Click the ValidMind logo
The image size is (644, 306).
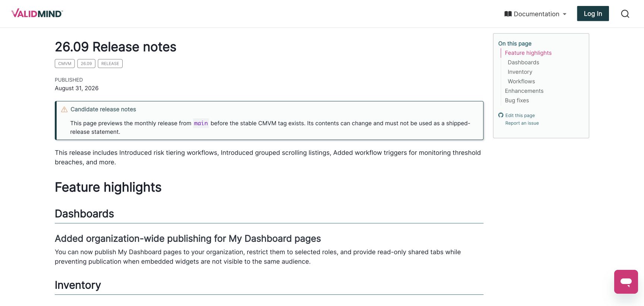pyautogui.click(x=37, y=13)
